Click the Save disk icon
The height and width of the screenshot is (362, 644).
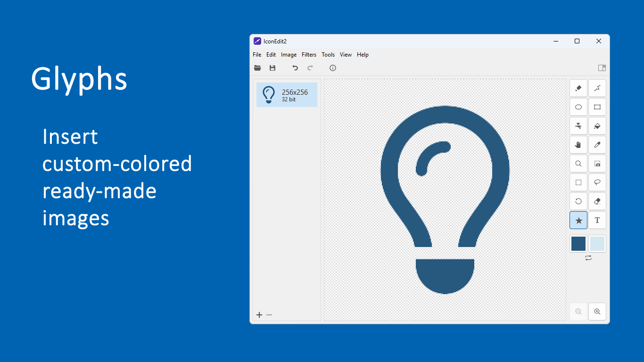272,68
